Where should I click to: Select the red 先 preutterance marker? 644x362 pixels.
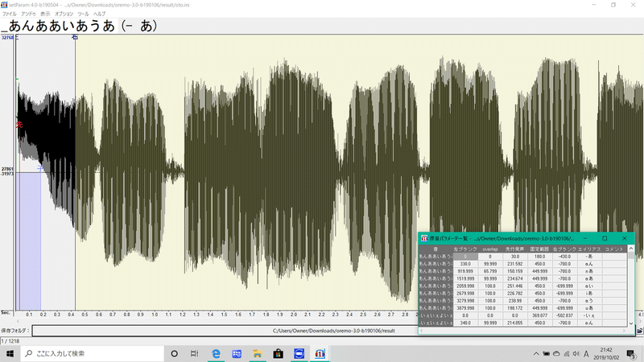[x=19, y=125]
